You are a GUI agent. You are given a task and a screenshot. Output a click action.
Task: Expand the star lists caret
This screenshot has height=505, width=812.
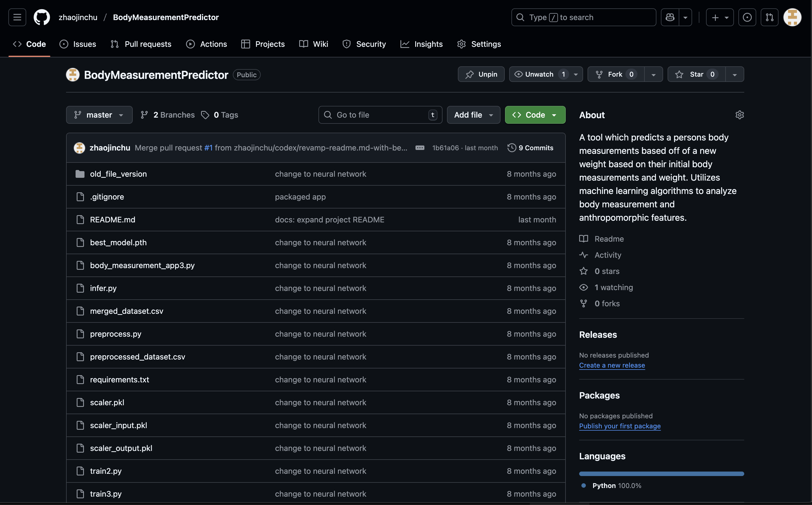coord(734,74)
